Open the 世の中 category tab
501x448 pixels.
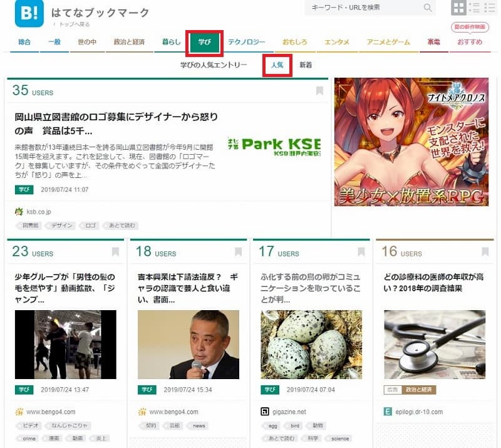(x=87, y=42)
